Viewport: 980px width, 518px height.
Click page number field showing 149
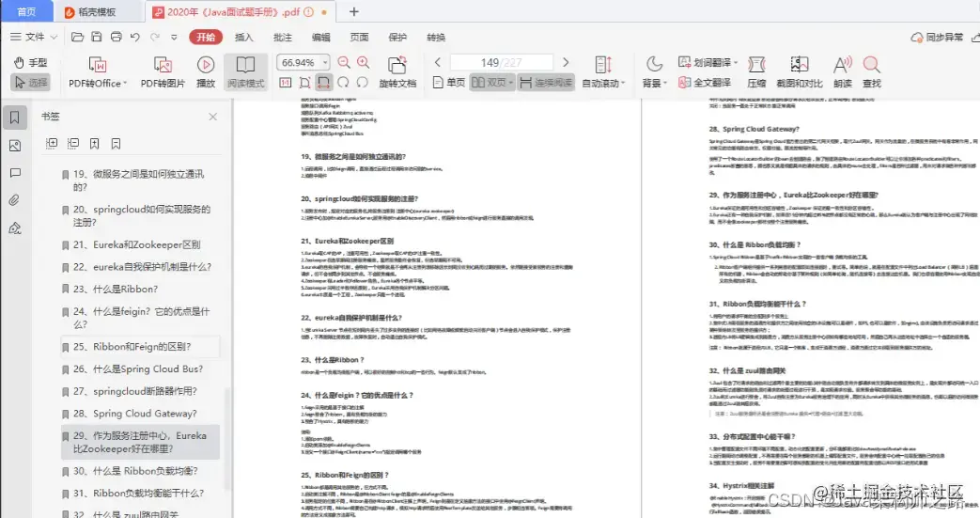[501, 63]
